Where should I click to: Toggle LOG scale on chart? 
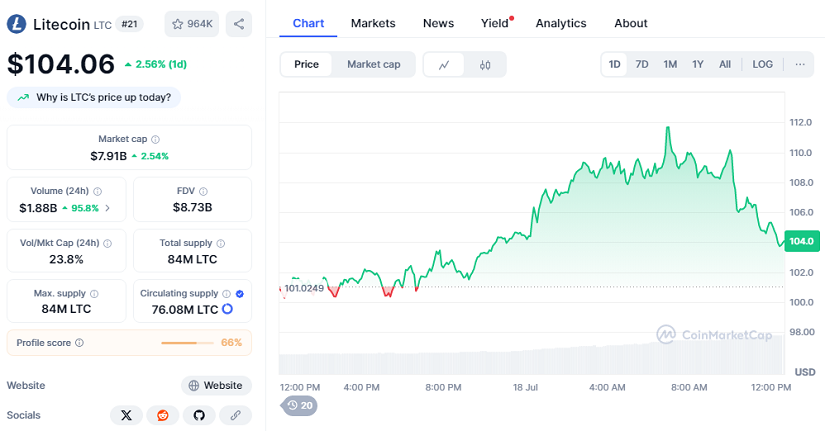[762, 64]
